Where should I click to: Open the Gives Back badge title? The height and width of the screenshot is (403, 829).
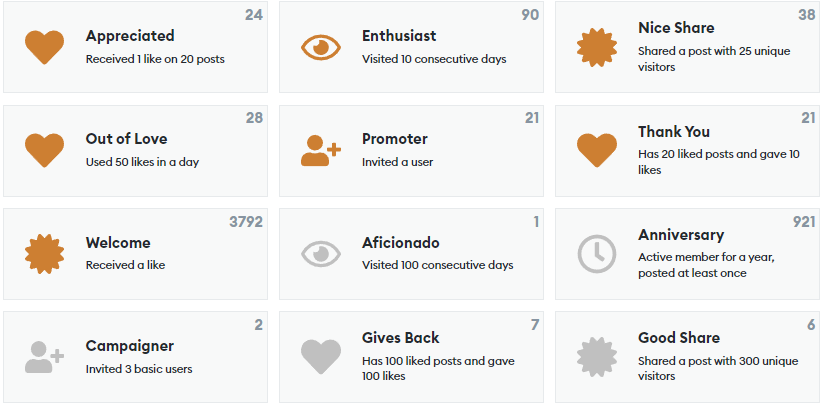pyautogui.click(x=401, y=338)
